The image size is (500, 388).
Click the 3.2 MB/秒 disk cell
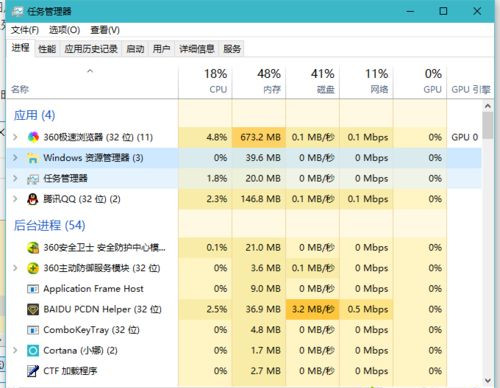pos(313,309)
